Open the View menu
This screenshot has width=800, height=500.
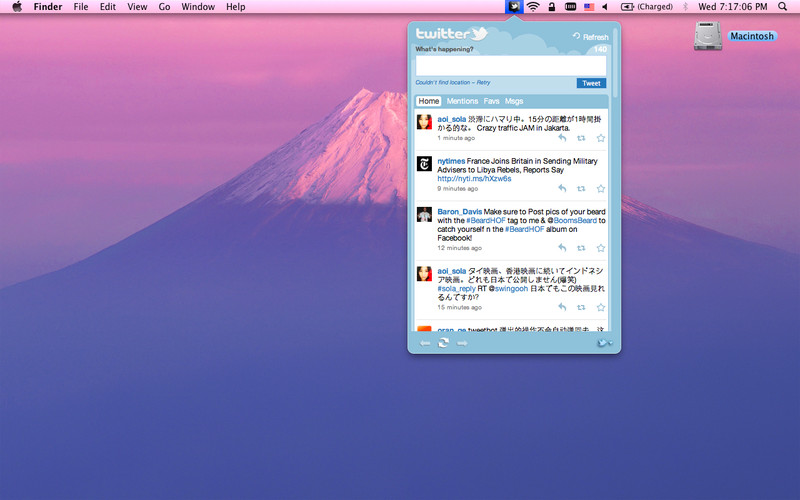point(137,7)
